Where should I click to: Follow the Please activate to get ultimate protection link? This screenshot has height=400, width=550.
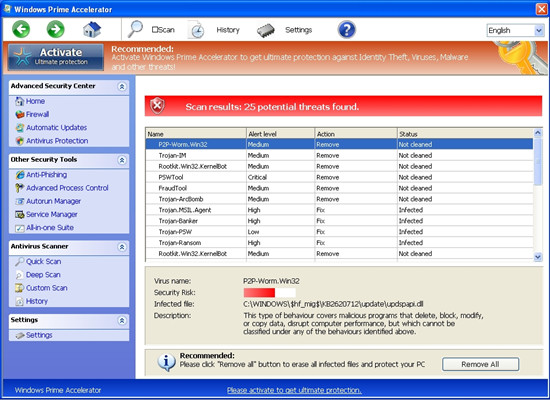pos(294,390)
